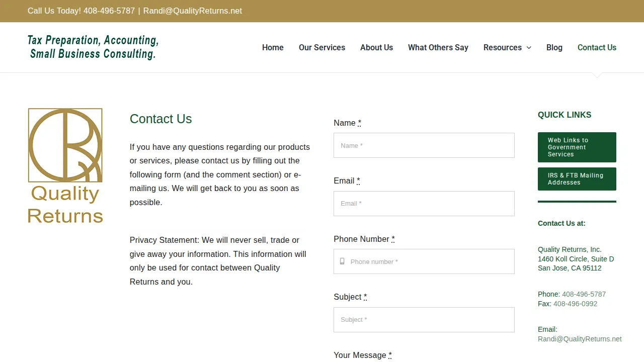Viewport: 644px width, 362px height.
Task: Click the Your Message field label
Action: click(363, 355)
